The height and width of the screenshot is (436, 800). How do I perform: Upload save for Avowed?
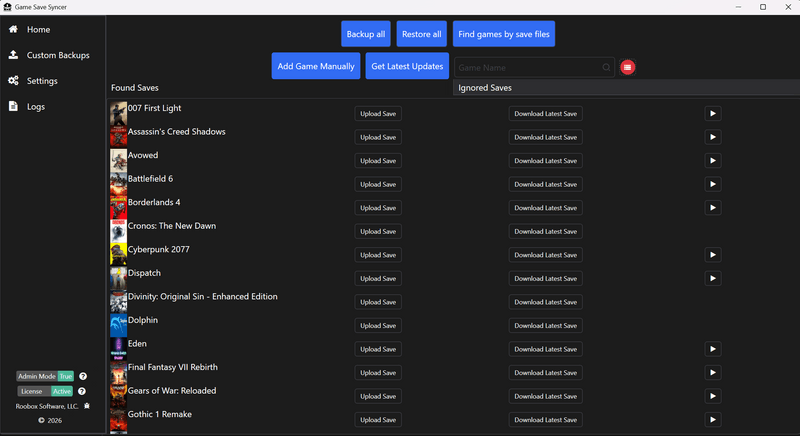point(378,161)
